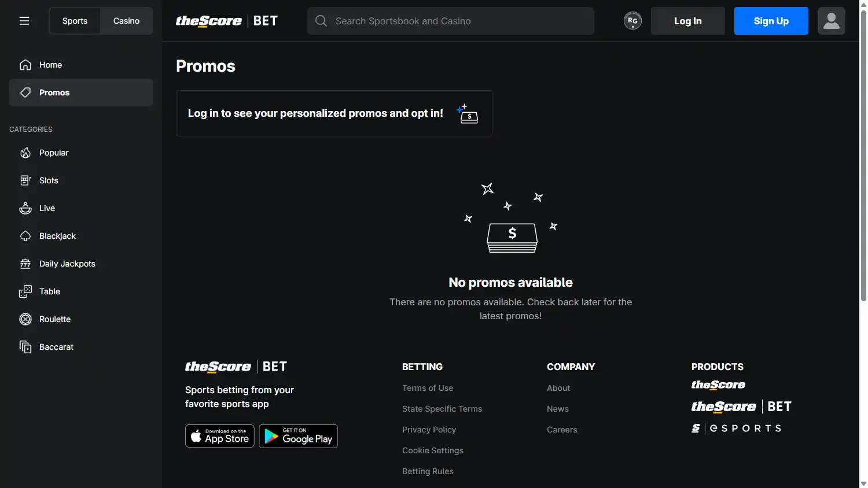Select Promos in the sidebar
868x488 pixels.
[81, 93]
